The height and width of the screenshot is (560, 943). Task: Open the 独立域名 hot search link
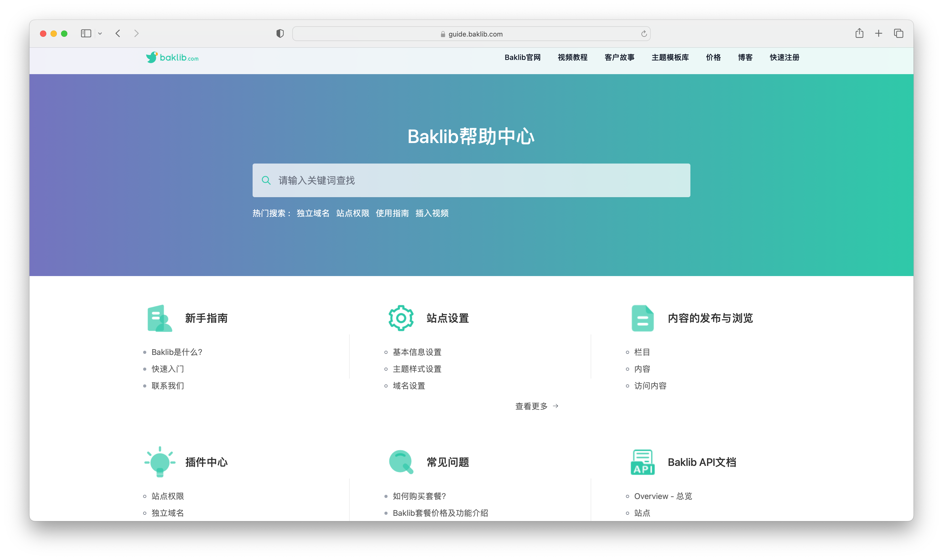point(313,213)
